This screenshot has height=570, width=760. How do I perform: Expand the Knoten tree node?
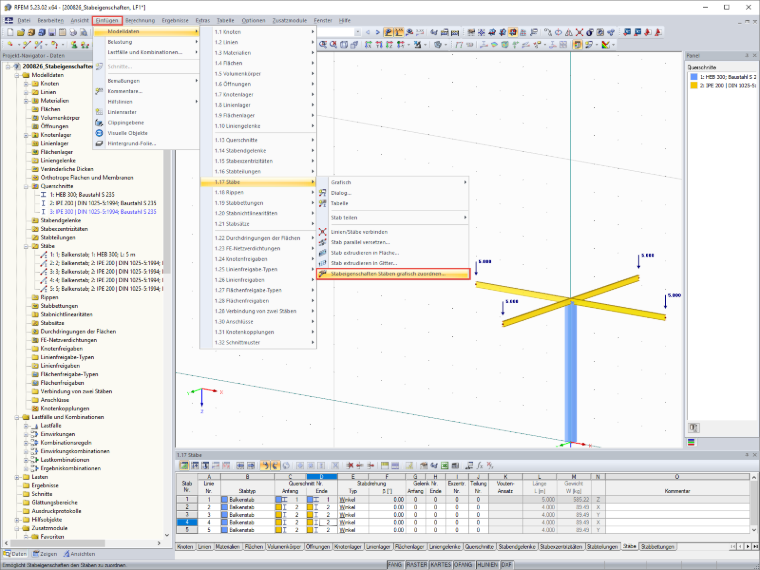point(26,84)
